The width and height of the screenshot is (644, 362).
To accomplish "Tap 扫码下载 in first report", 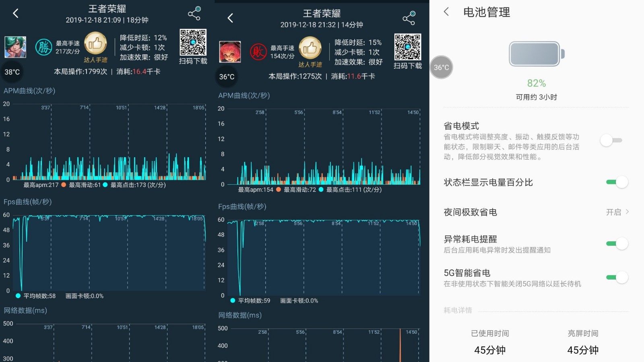I will (193, 61).
